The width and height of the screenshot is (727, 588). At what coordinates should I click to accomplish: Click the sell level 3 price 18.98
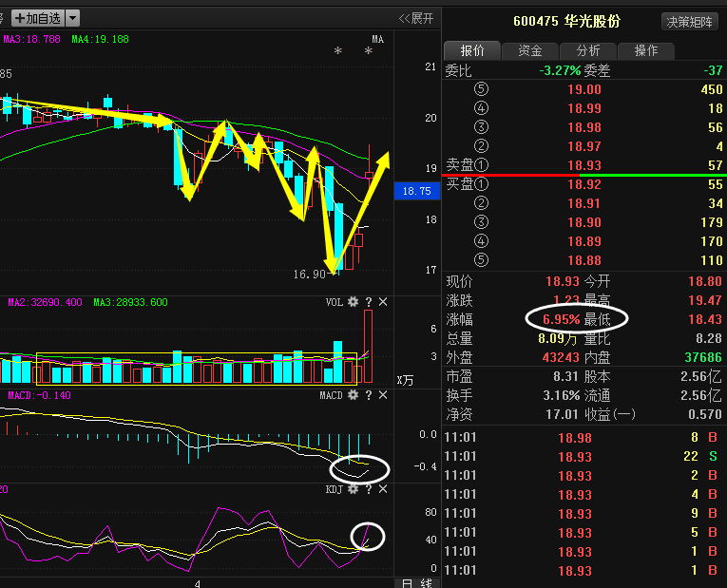click(584, 127)
